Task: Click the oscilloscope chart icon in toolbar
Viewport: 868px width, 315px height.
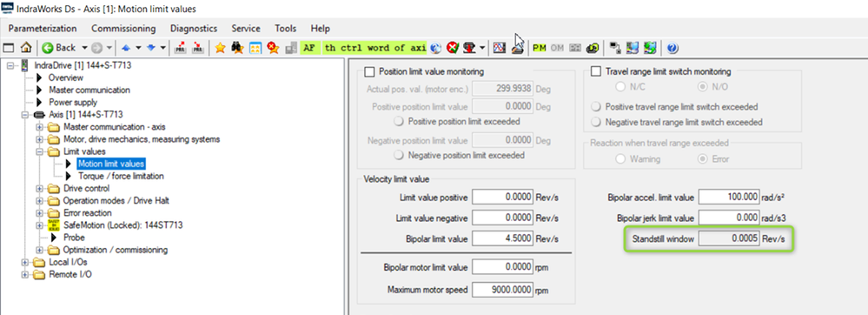Action: [x=499, y=48]
